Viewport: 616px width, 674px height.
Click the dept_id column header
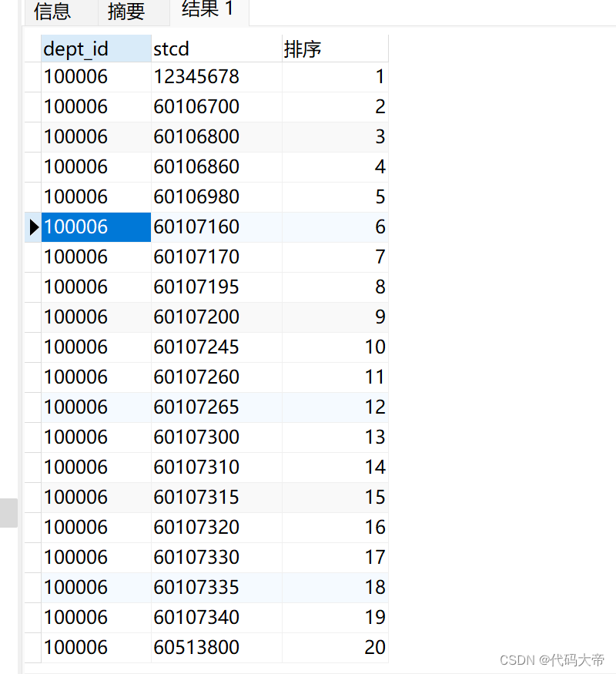(x=96, y=49)
